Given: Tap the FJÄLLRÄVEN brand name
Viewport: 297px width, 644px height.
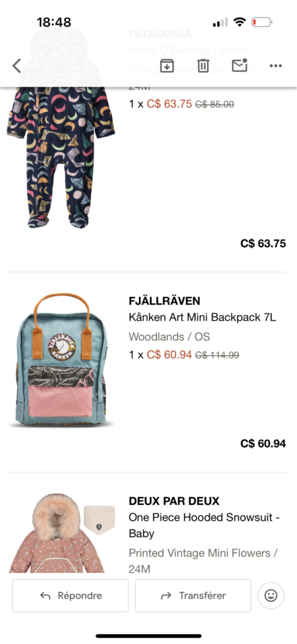Looking at the screenshot, I should pos(164,301).
